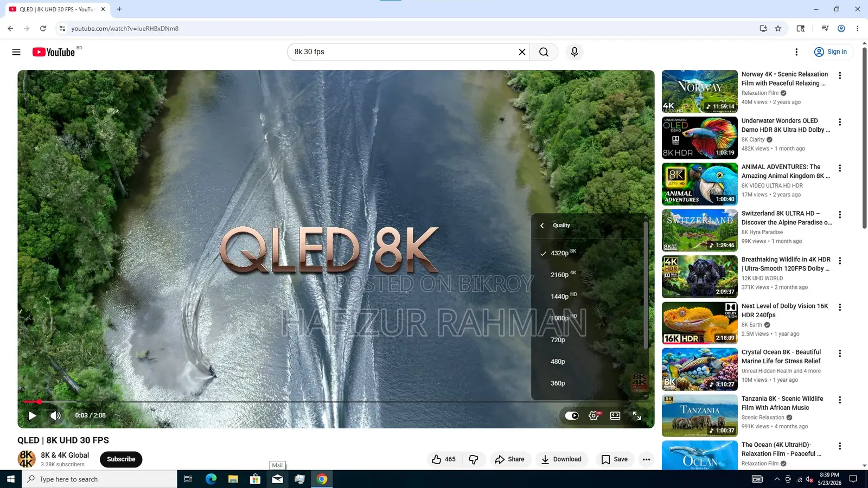Reload the page in the browser
The image size is (868, 488).
pyautogui.click(x=43, y=29)
